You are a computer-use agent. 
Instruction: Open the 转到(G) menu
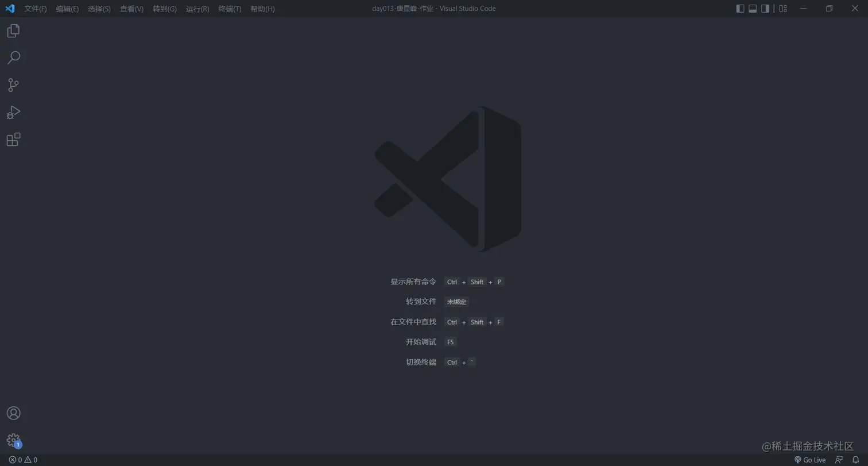pyautogui.click(x=165, y=9)
